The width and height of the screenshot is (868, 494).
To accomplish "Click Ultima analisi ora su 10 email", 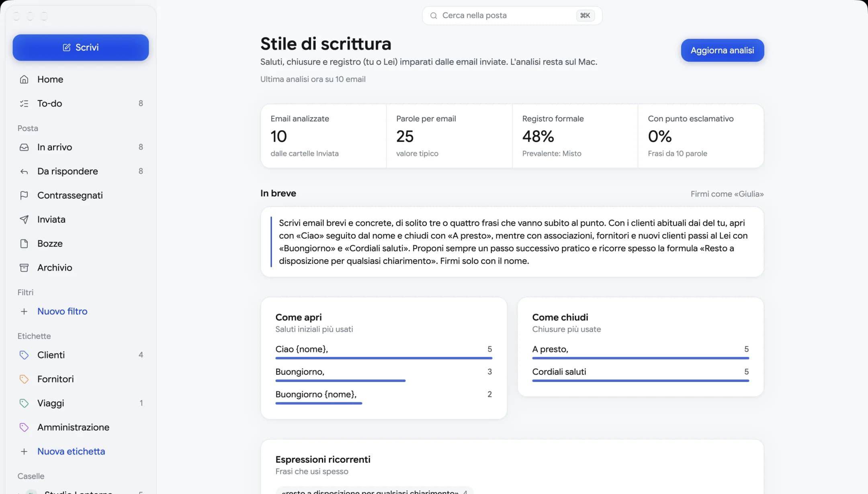I will point(313,79).
